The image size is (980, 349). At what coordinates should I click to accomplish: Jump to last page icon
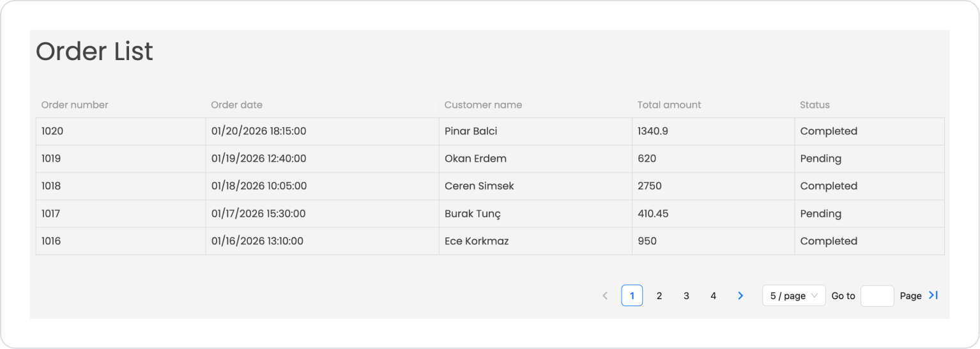pyautogui.click(x=933, y=295)
